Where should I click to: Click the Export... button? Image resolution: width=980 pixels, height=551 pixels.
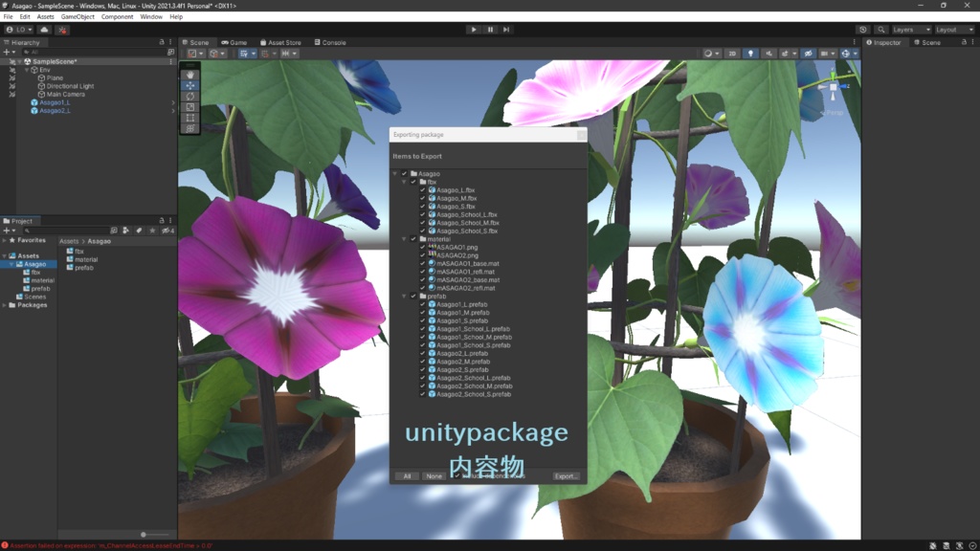(x=566, y=476)
